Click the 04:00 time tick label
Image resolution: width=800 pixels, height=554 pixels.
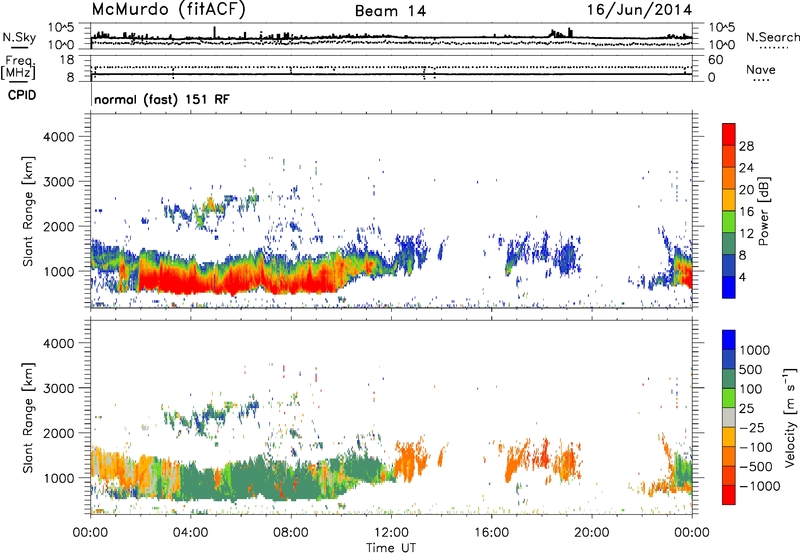point(190,533)
